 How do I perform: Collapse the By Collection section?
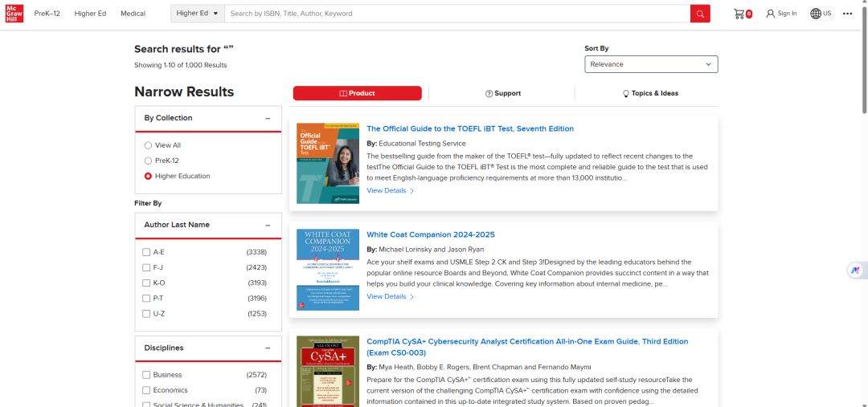tap(268, 118)
